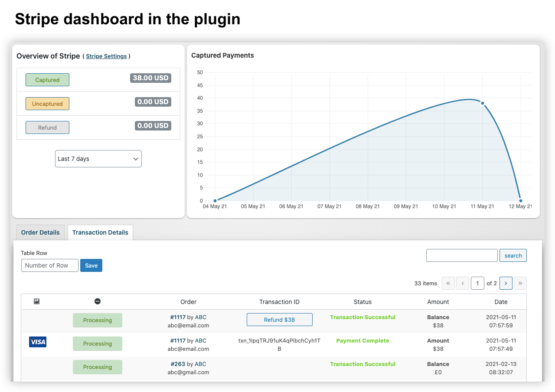The width and height of the screenshot is (555, 392).
Task: Click the Uncaptured filter button
Action: point(47,104)
